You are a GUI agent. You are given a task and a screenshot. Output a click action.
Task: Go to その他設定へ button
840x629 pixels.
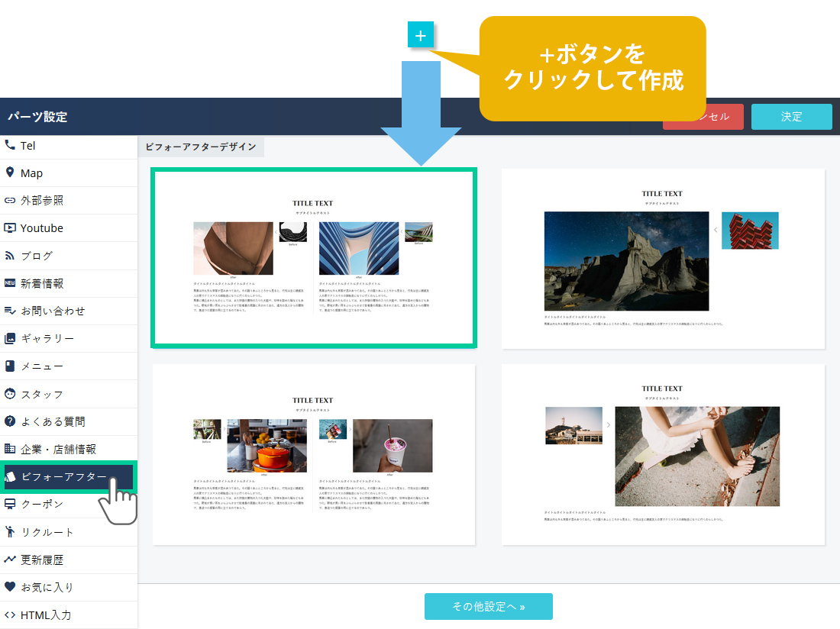(488, 607)
